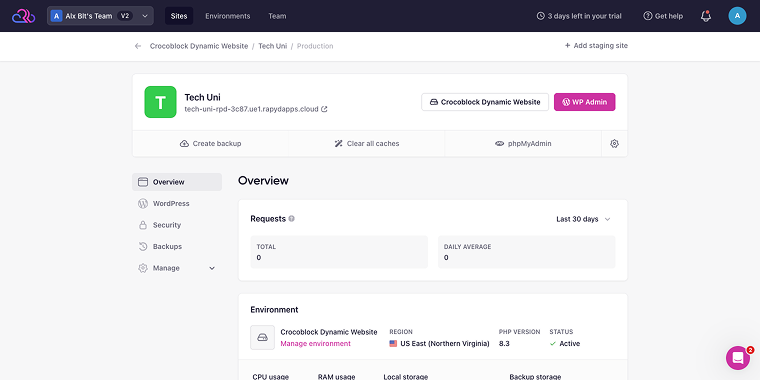Open the user avatar menu

tap(737, 16)
